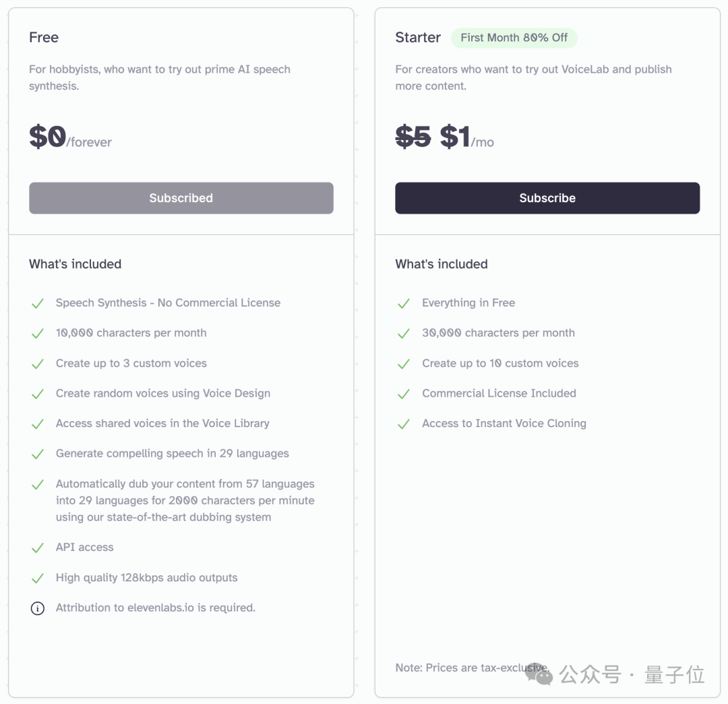Image resolution: width=728 pixels, height=704 pixels.
Task: Click checkmark beside Access shared voices in Voice Library
Action: point(38,424)
